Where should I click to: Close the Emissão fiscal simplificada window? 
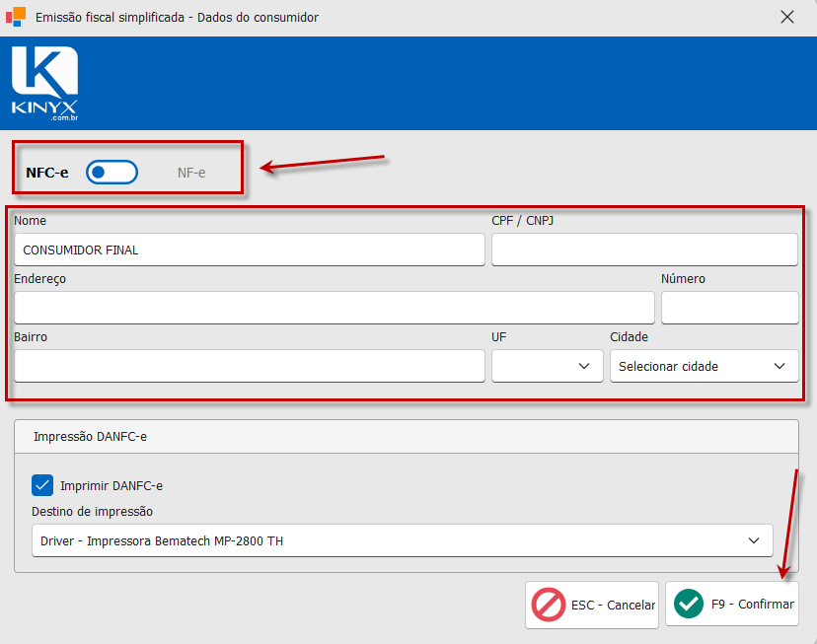pos(787,17)
